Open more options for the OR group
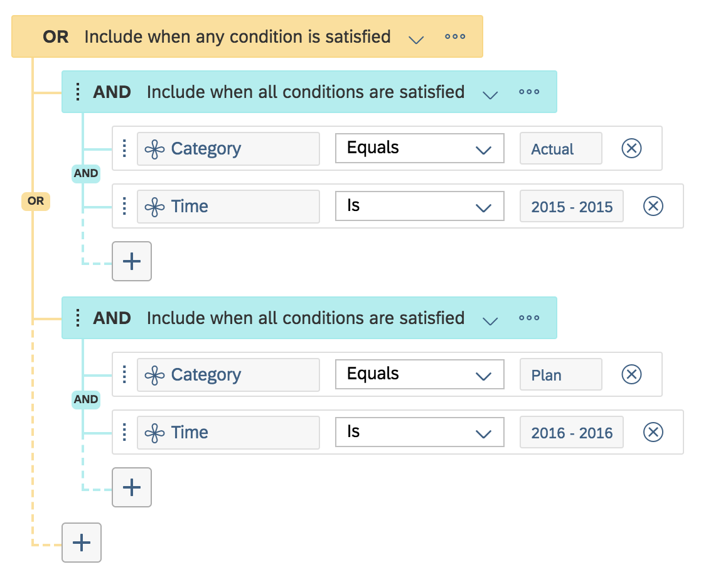 (455, 36)
